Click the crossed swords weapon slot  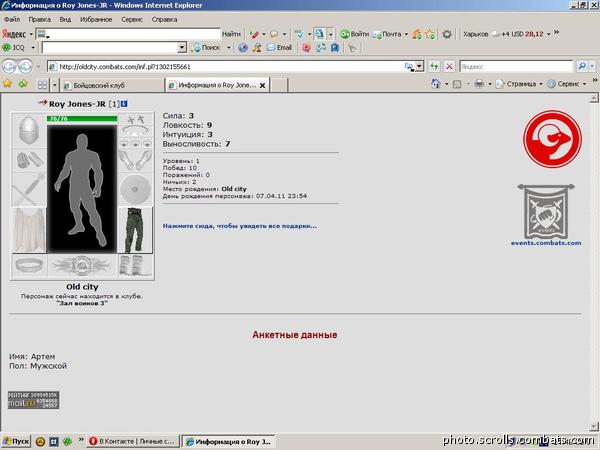[29, 189]
